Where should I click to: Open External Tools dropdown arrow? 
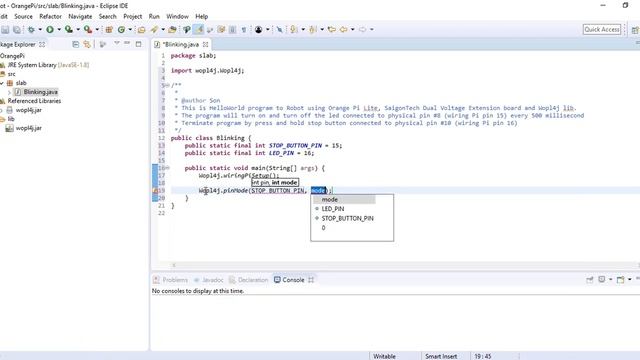point(97,29)
